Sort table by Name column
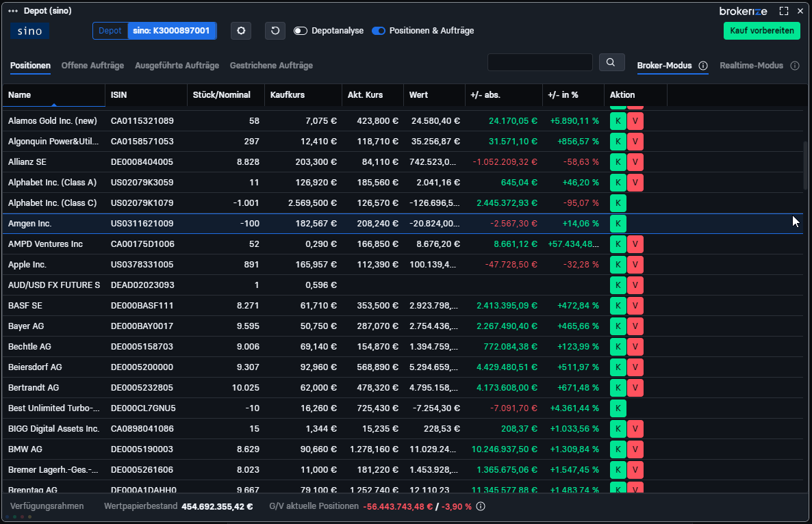Image resolution: width=812 pixels, height=524 pixels. coord(53,95)
